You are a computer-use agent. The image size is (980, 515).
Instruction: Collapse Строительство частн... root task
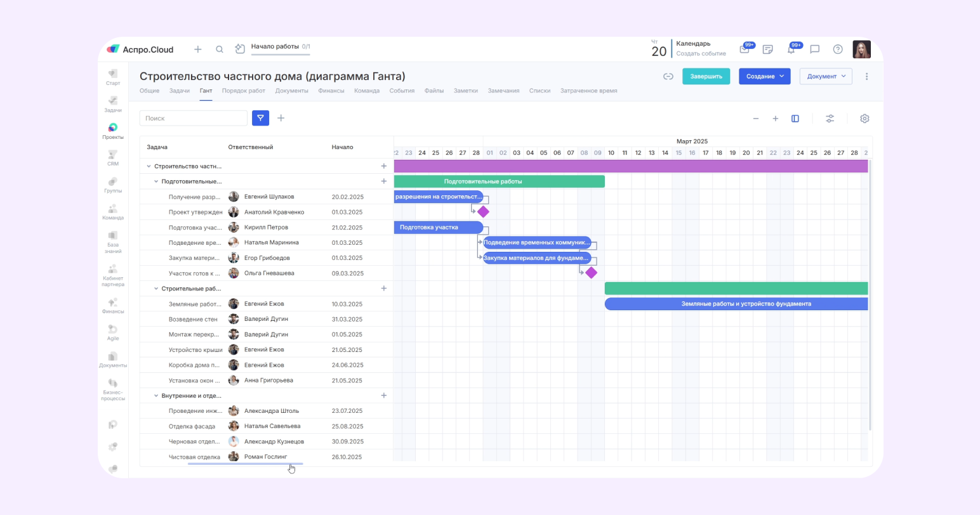click(x=149, y=166)
